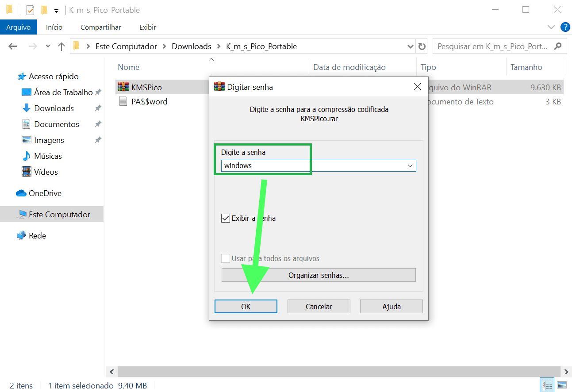
Task: Click the right arrow of horizontal scrollbar
Action: [x=566, y=372]
